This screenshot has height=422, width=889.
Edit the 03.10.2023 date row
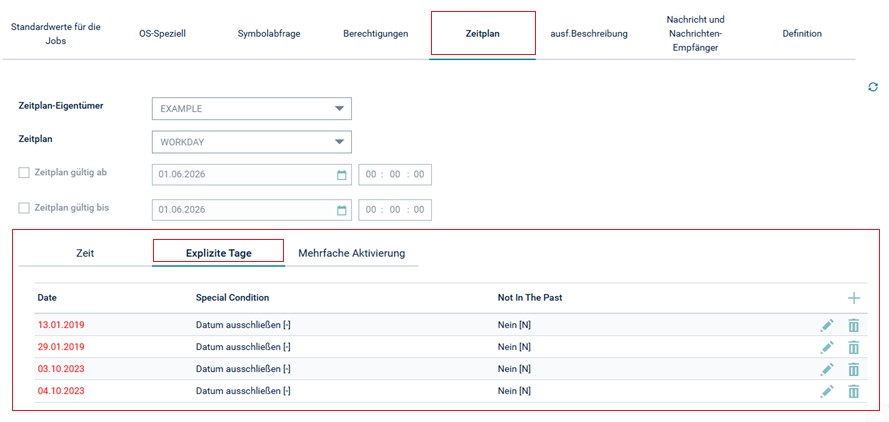(827, 369)
